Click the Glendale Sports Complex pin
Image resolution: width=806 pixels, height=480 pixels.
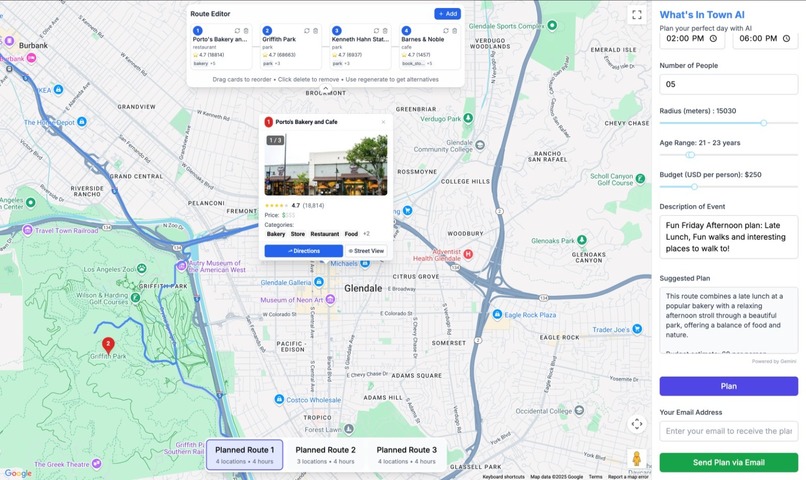coord(552,25)
